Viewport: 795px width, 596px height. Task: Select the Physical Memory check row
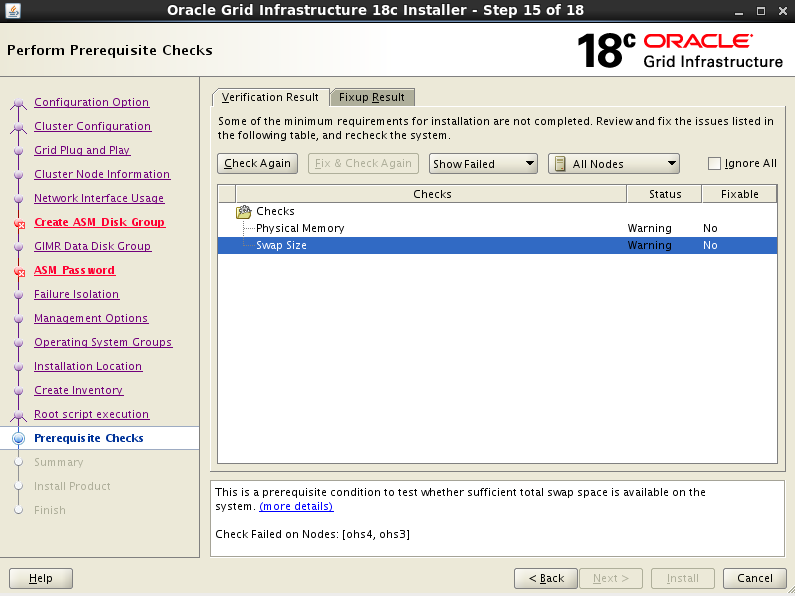point(497,228)
